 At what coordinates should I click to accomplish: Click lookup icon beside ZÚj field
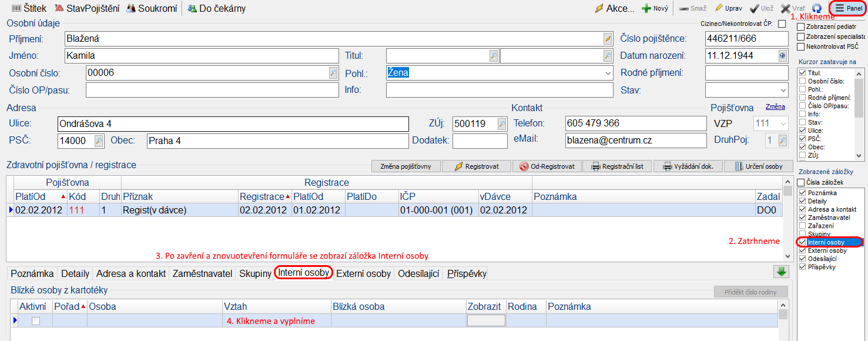[501, 124]
